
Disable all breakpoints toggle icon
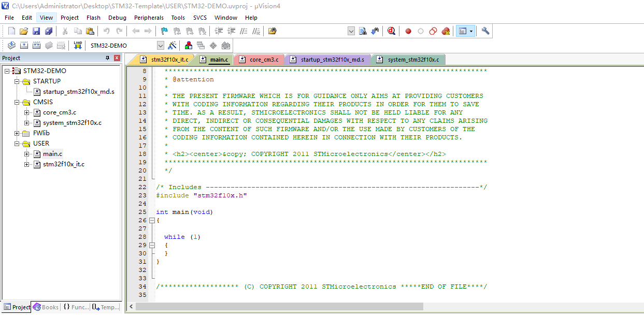pos(433,31)
